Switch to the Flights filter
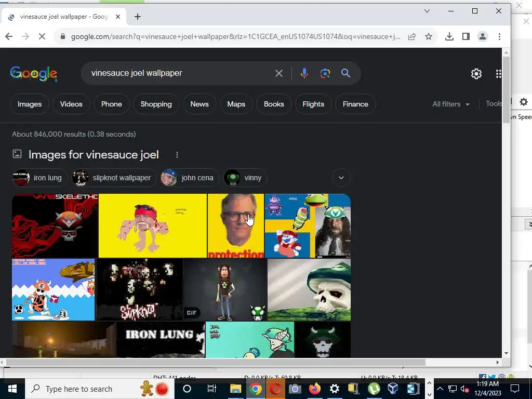This screenshot has width=532, height=399. coord(313,104)
